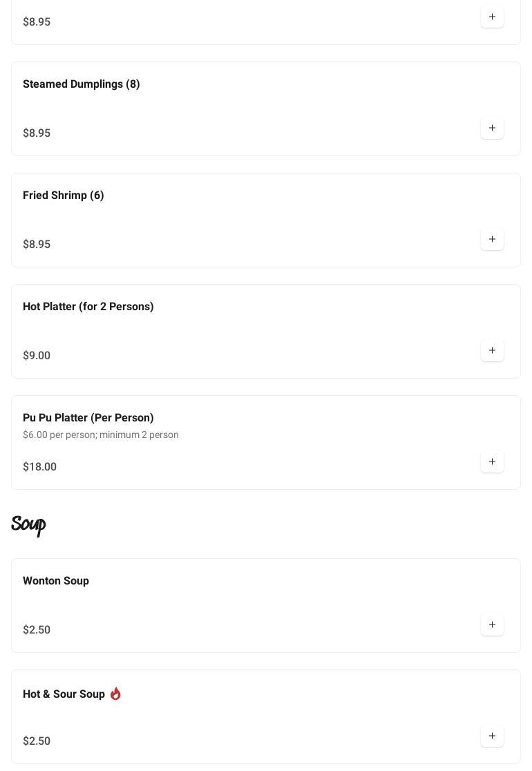Open the Steamed Dumplings (8) item title
The image size is (532, 771).
point(82,84)
